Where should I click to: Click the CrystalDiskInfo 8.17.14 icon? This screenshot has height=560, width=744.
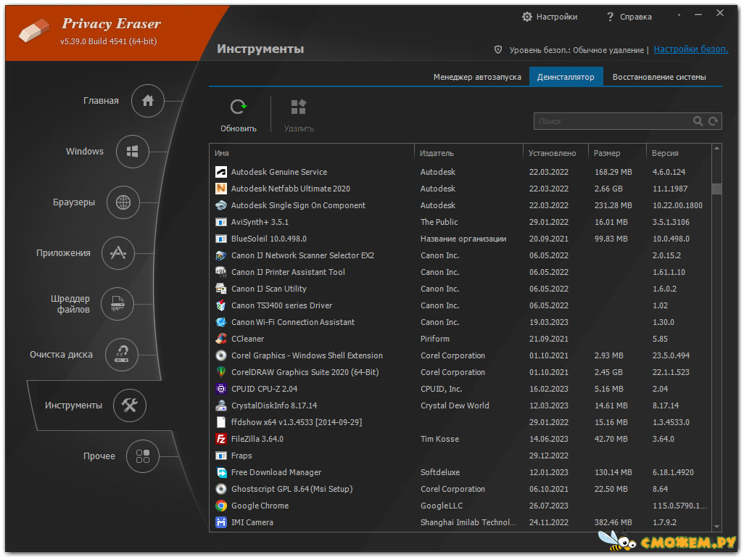point(221,405)
